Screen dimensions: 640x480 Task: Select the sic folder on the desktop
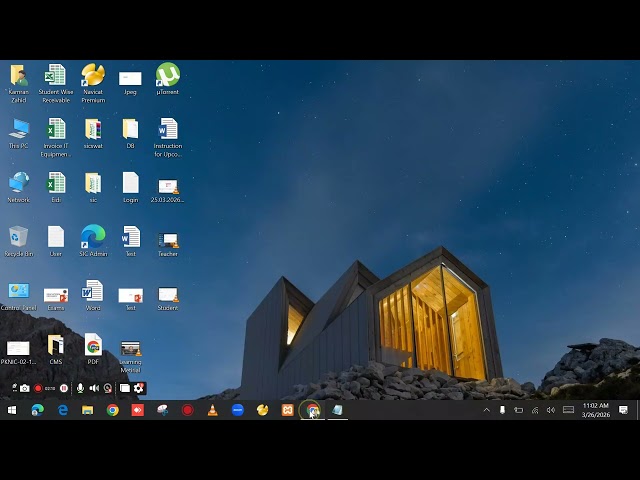coord(93,187)
